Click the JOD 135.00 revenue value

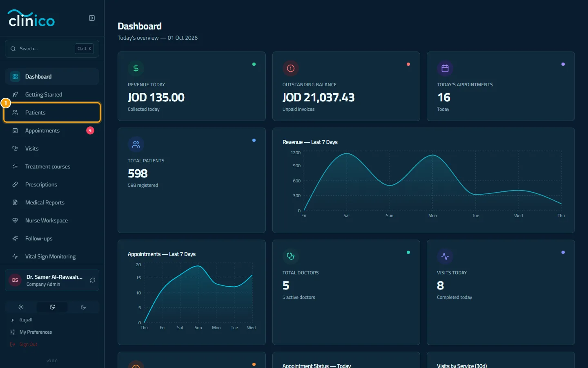coord(156,97)
